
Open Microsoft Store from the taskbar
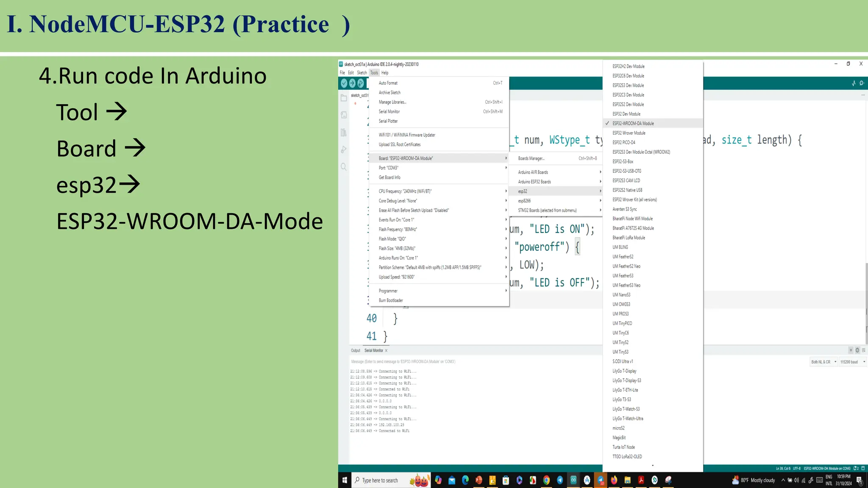tap(506, 480)
